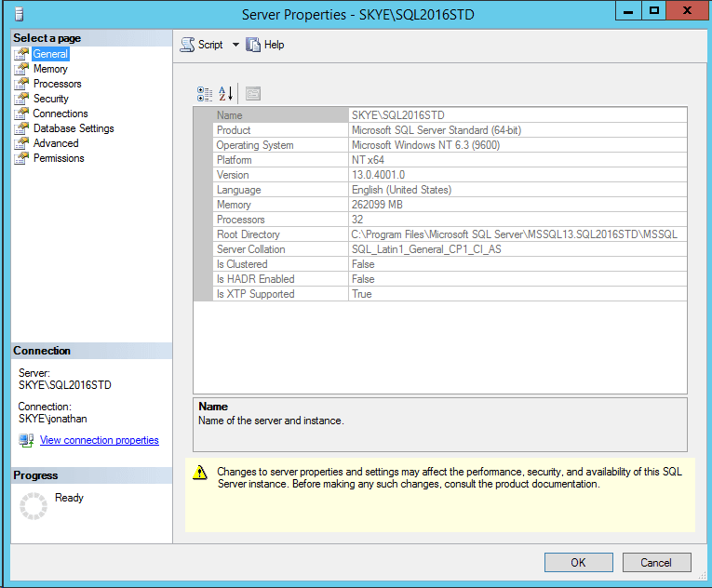Sort properties alphabetically with A-Z icon
This screenshot has width=712, height=588.
click(225, 94)
